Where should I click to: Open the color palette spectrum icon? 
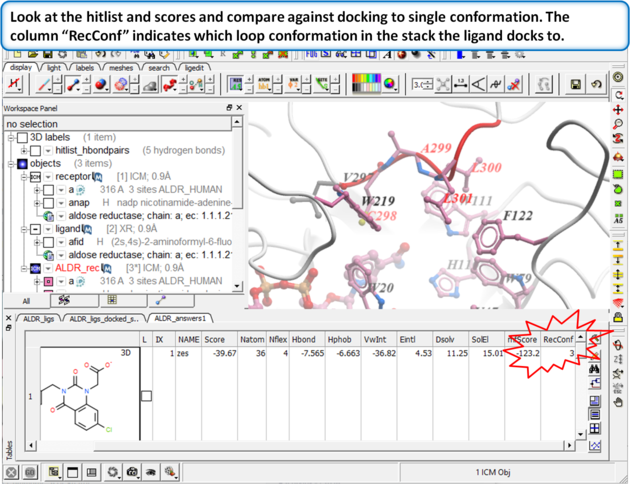click(x=369, y=85)
